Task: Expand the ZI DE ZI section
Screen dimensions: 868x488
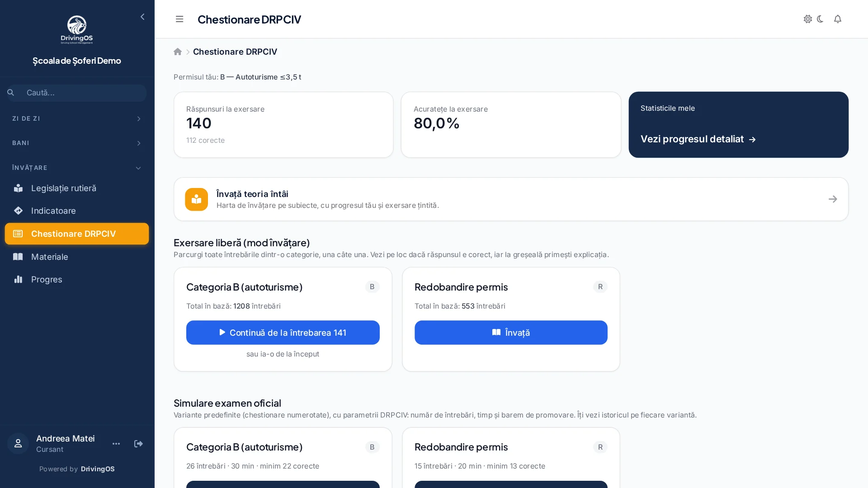Action: pyautogui.click(x=77, y=118)
